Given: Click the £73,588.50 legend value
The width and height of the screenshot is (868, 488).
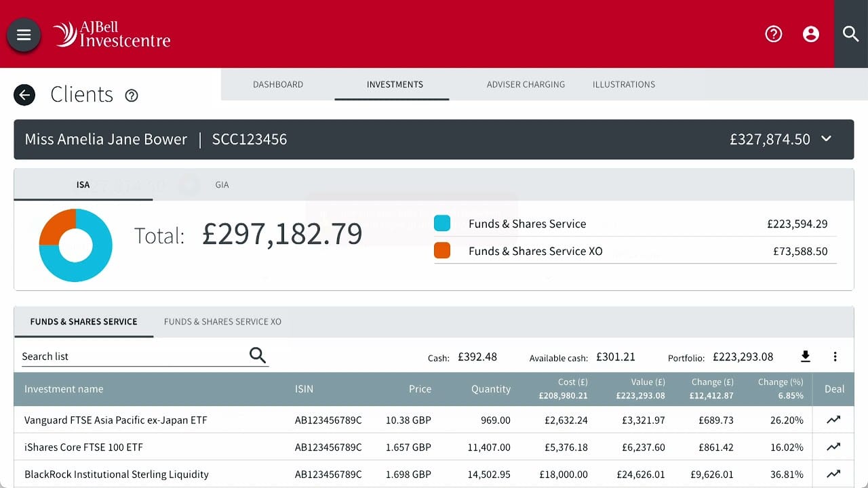Looking at the screenshot, I should coord(800,251).
